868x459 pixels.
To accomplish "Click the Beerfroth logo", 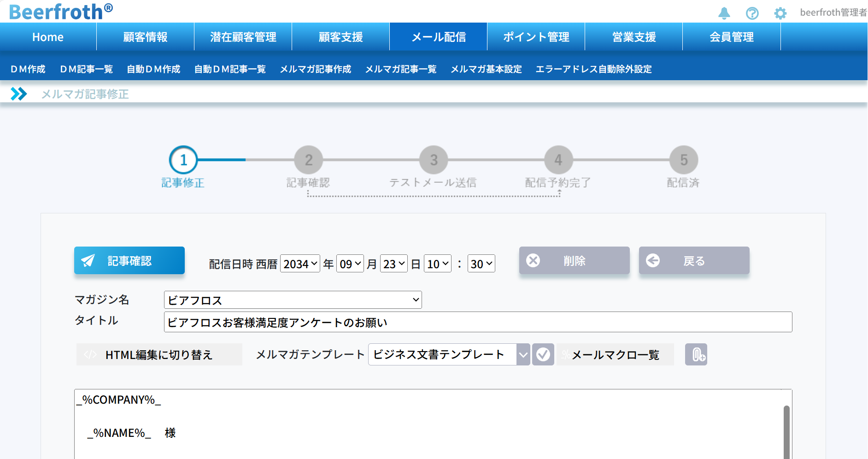I will pyautogui.click(x=60, y=12).
